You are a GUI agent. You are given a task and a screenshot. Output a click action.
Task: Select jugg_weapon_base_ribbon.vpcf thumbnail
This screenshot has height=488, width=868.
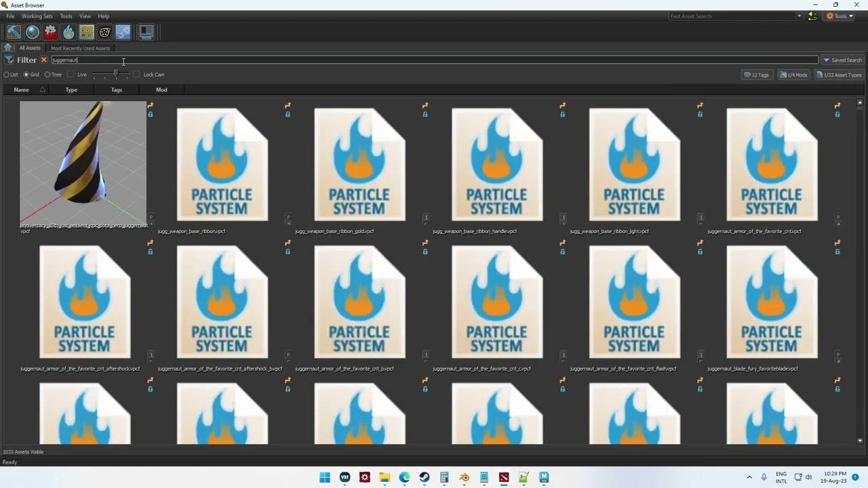pos(222,164)
